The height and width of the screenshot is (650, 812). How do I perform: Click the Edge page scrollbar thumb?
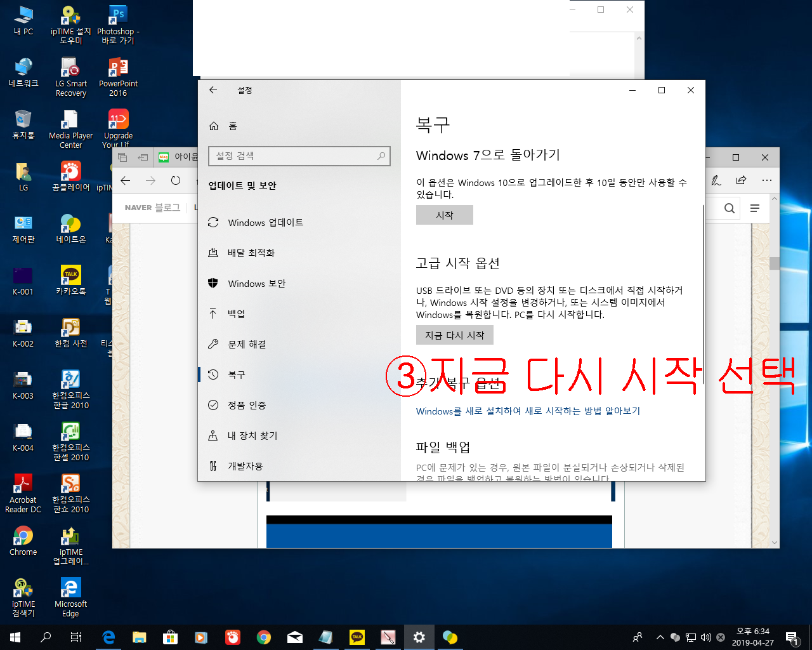click(x=775, y=263)
